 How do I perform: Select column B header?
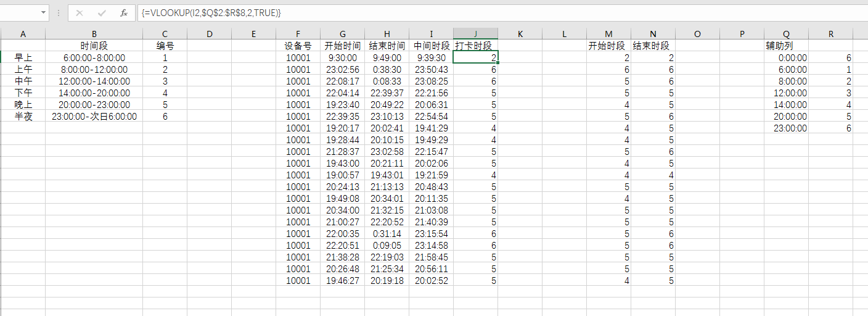94,34
